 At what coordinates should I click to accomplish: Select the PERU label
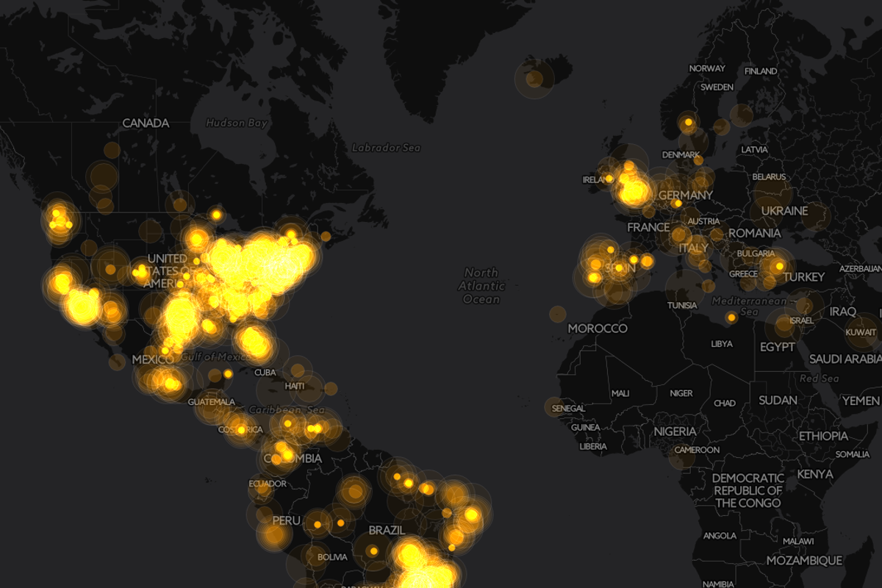click(286, 520)
